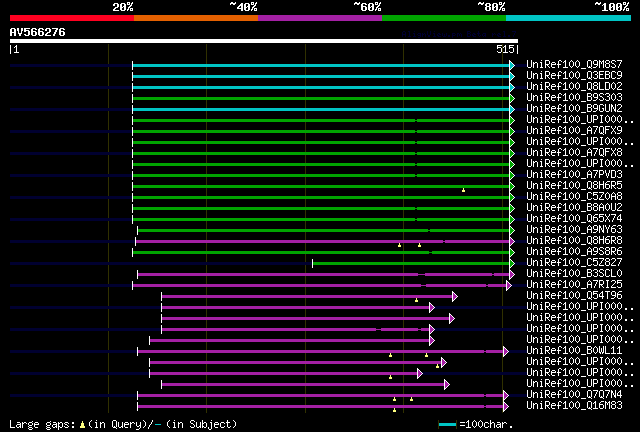Screen dimensions: 640x432
Task: Click the UniRef100_Q8H6R5 label
Action: click(x=574, y=186)
